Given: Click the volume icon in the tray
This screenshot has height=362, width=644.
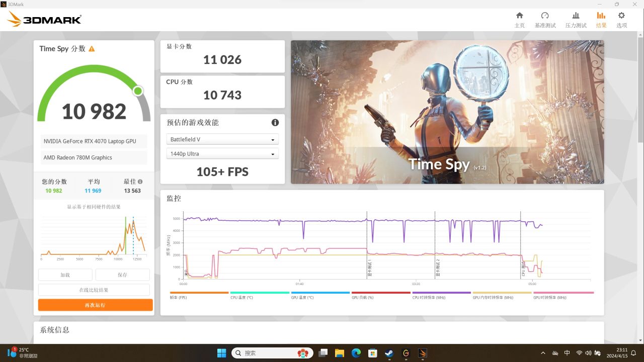Looking at the screenshot, I should pyautogui.click(x=588, y=353).
